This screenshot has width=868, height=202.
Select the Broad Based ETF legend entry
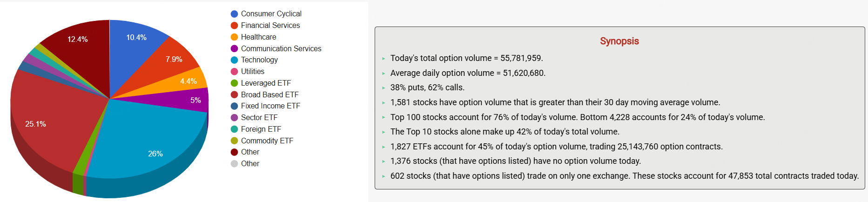point(269,94)
